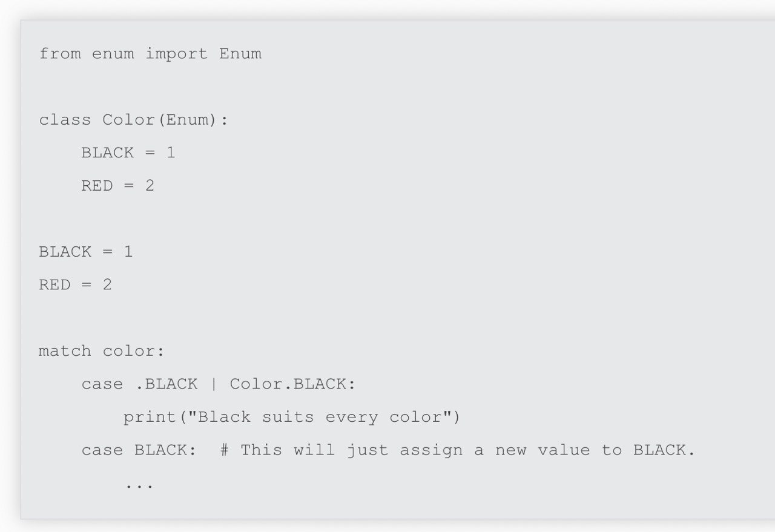Image resolution: width=775 pixels, height=532 pixels.
Task: Click the 'from enum import Enum' line
Action: [x=150, y=54]
